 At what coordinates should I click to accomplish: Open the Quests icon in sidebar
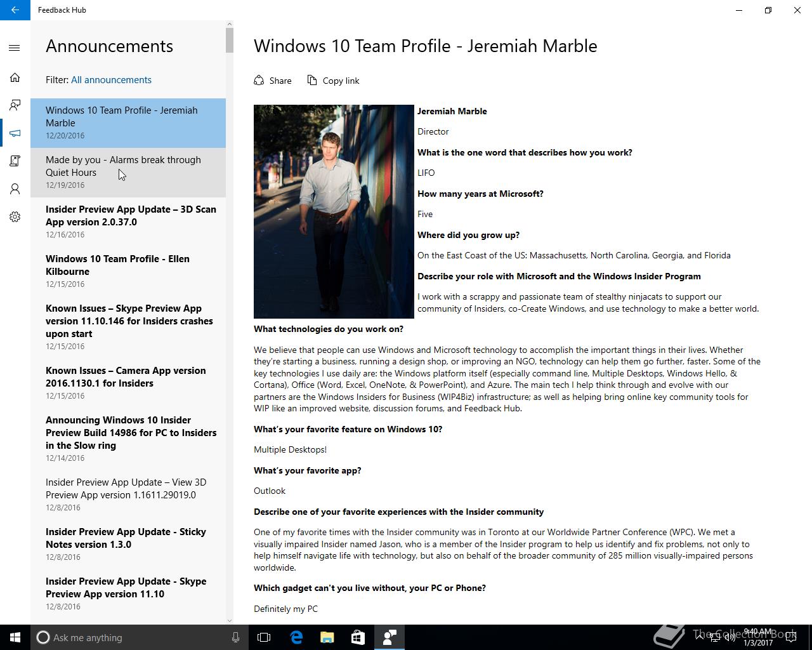15,161
